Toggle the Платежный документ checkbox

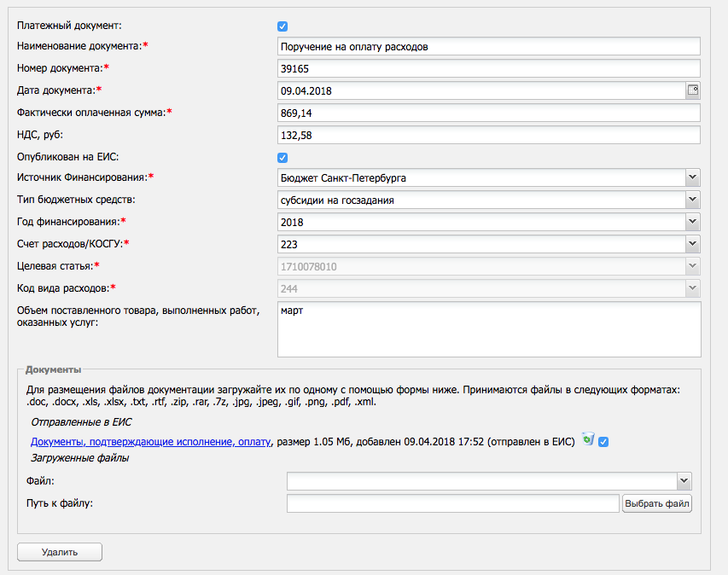(282, 26)
